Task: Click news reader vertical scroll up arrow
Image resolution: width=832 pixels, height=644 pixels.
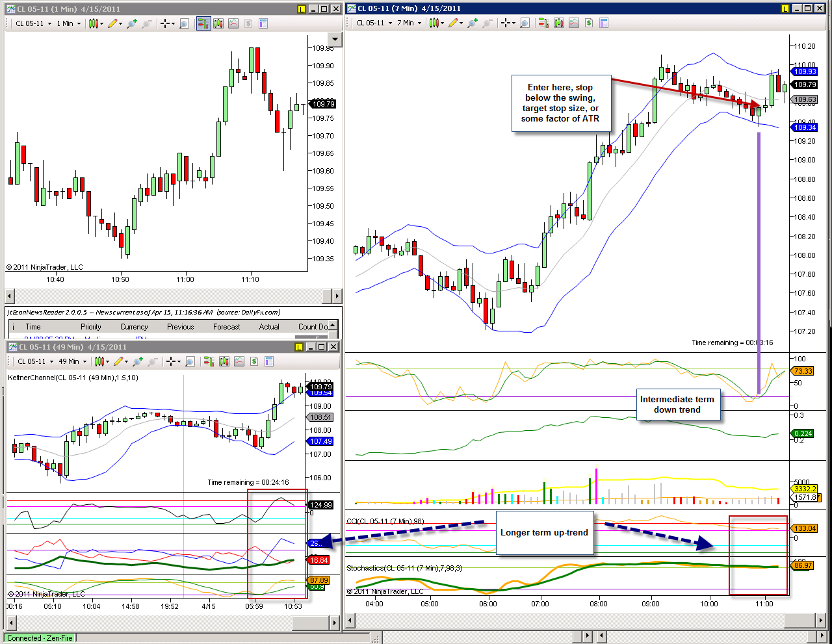Action: [x=333, y=325]
